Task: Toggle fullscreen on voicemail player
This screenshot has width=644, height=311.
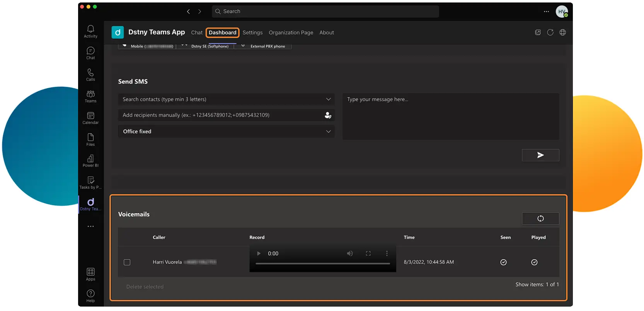Action: pos(368,253)
